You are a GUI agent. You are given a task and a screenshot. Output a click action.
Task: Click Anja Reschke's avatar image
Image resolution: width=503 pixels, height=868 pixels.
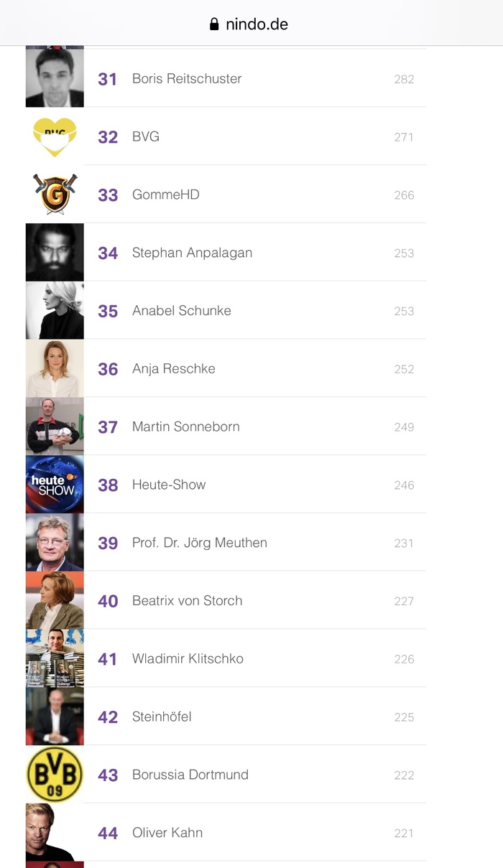coord(55,368)
